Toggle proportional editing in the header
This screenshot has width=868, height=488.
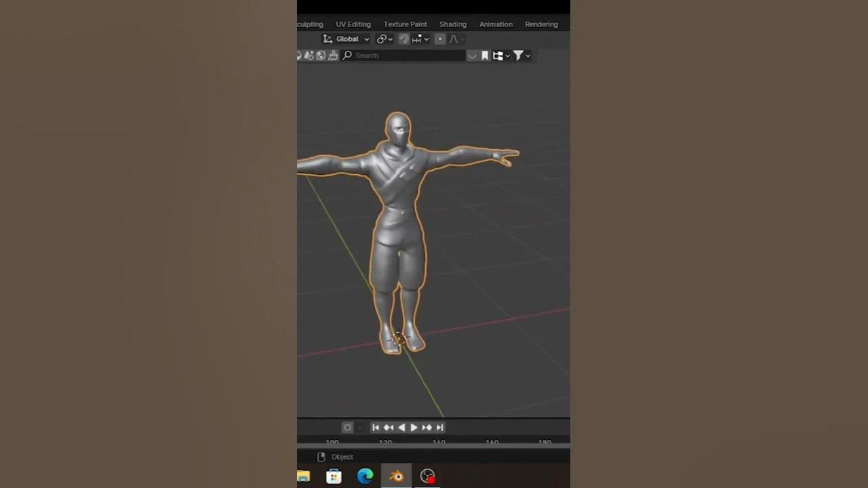[x=440, y=39]
